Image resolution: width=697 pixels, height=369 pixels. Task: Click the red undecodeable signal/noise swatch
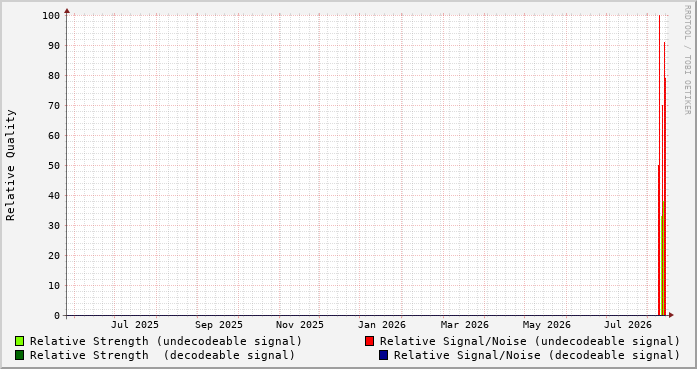[x=369, y=341]
